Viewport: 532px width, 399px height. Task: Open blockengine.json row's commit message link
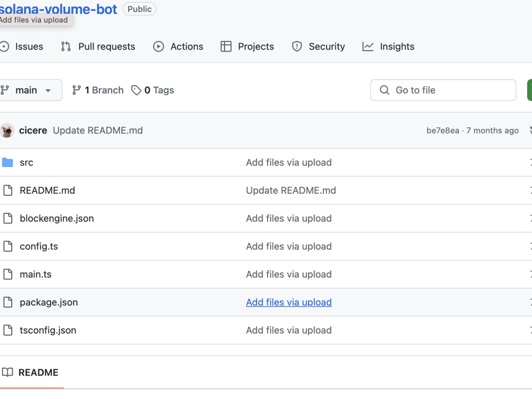[289, 219]
